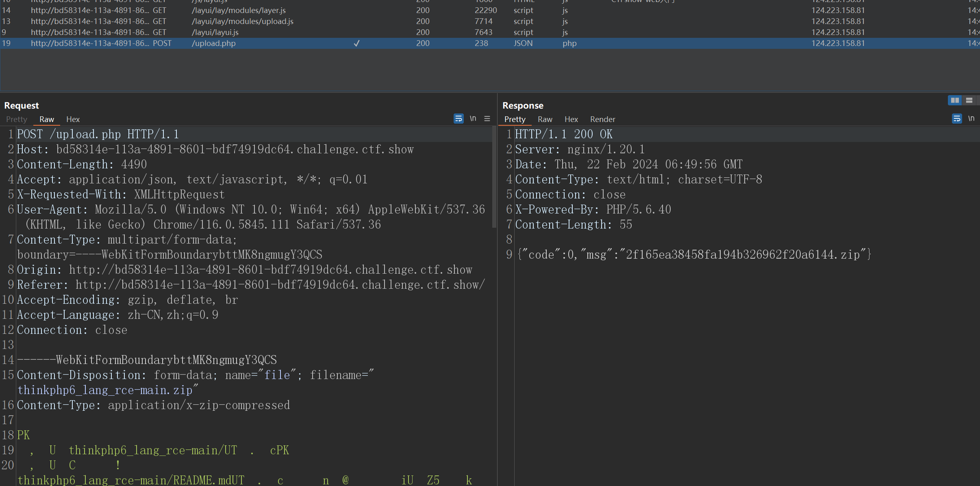This screenshot has width=980, height=486.
Task: Select the /layui/lay/modules/upload.js row
Action: pos(490,21)
